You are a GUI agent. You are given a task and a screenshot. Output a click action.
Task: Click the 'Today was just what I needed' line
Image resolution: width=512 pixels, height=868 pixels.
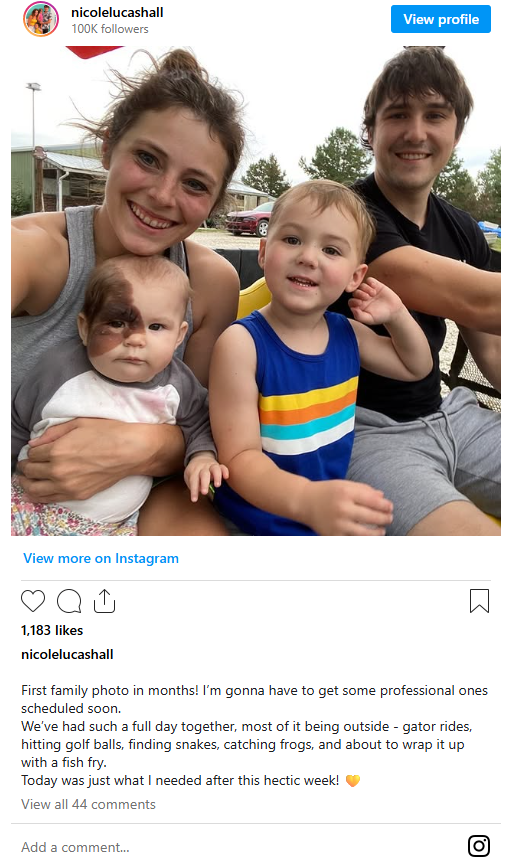point(180,781)
